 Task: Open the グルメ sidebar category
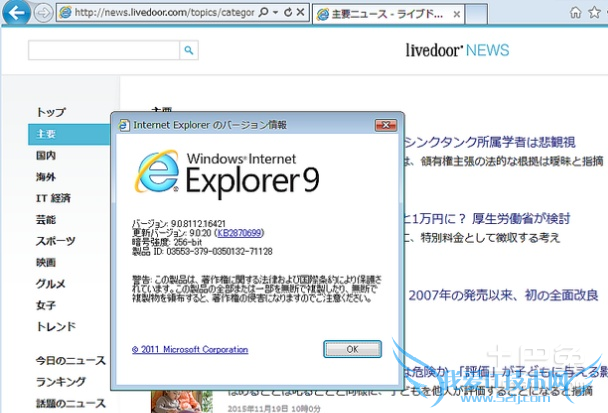tap(51, 284)
